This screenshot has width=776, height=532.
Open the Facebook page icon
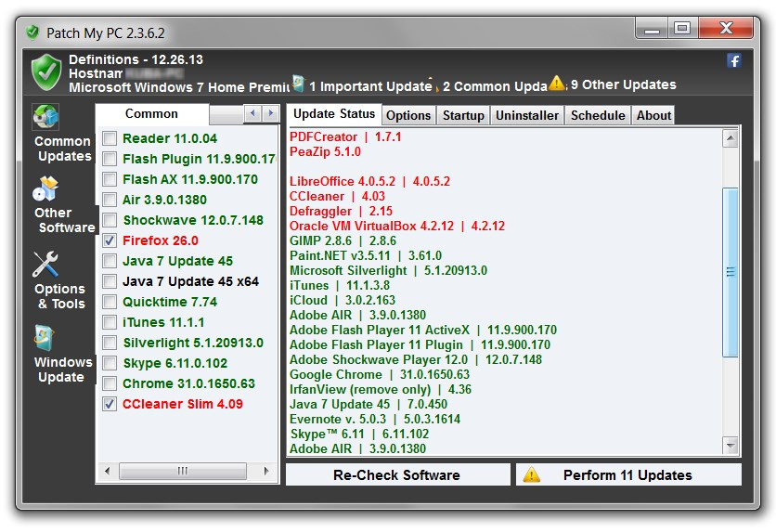[x=734, y=60]
